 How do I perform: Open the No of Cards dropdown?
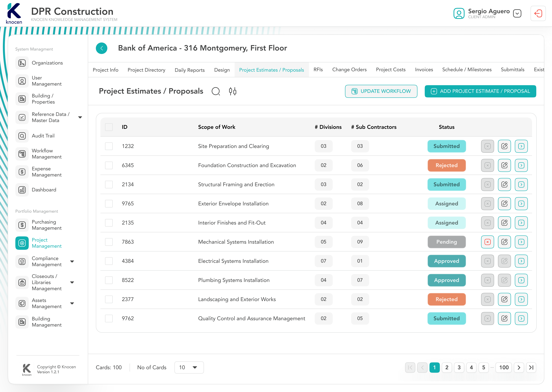[x=189, y=367]
